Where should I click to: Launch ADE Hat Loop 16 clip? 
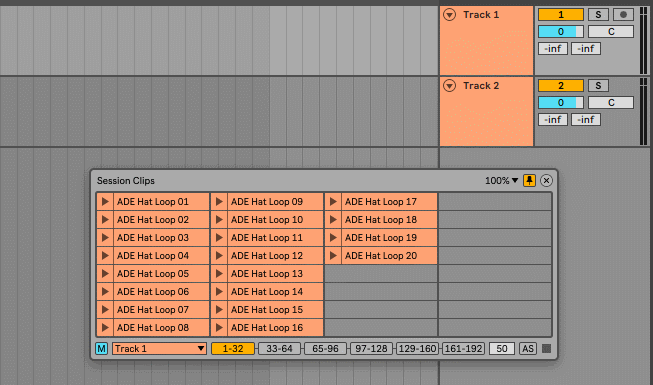coord(219,328)
